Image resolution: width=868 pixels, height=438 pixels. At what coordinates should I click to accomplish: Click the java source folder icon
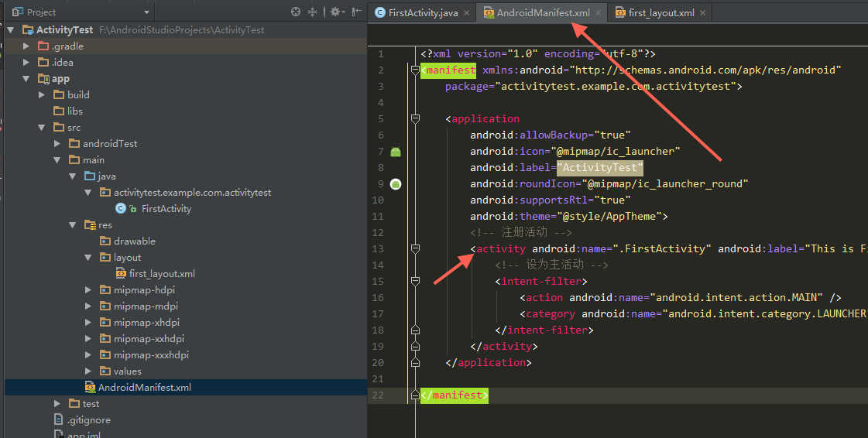coord(90,176)
